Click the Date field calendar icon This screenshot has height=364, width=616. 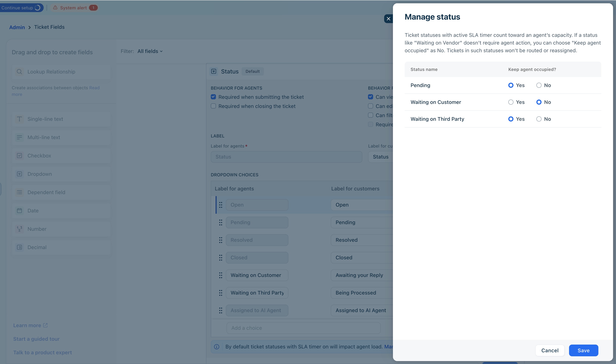(19, 211)
